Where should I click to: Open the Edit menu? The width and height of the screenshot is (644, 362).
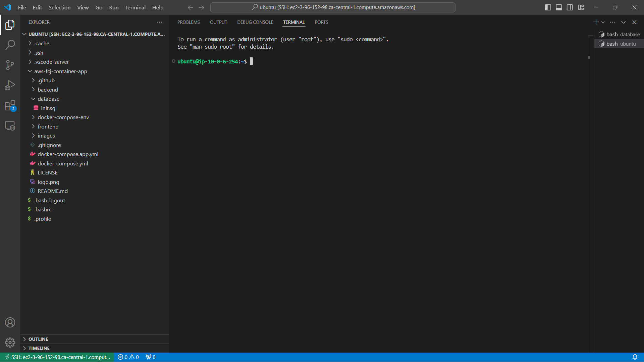point(37,7)
